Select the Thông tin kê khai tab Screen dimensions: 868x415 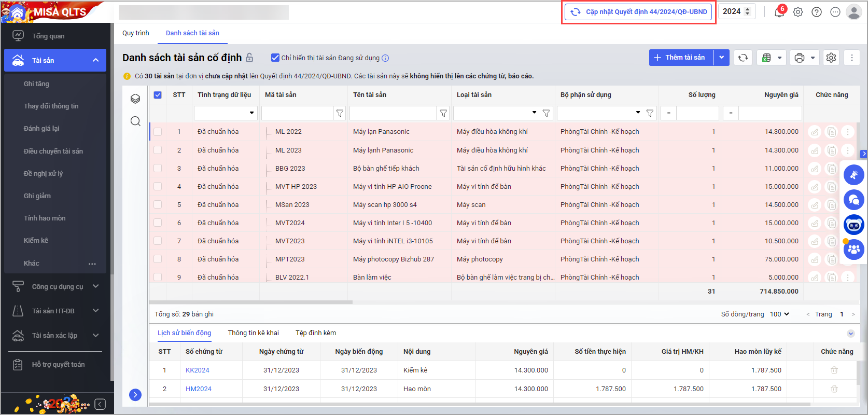(x=253, y=333)
